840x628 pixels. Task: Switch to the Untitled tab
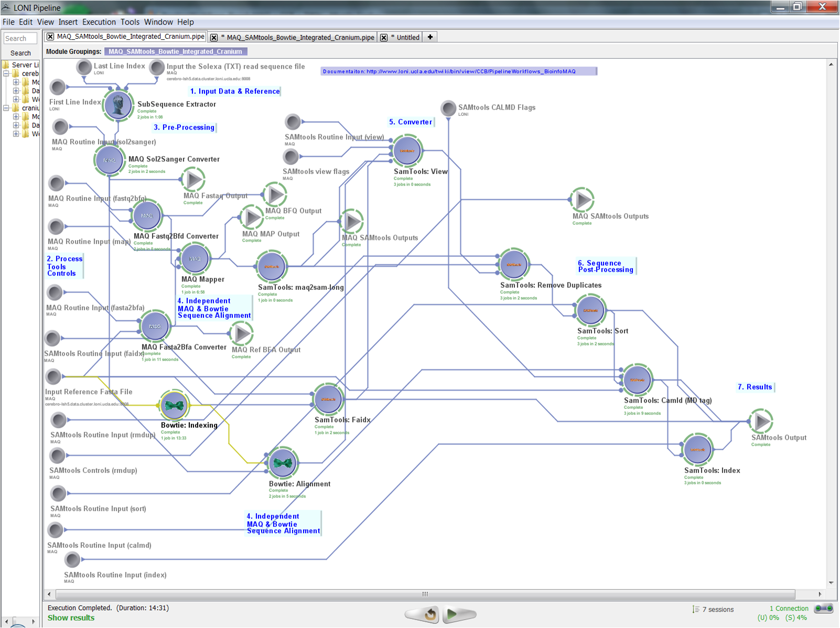(407, 37)
